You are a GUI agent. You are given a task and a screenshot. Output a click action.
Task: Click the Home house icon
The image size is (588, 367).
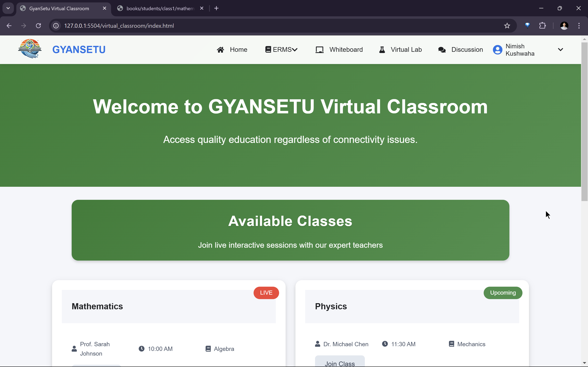click(220, 50)
